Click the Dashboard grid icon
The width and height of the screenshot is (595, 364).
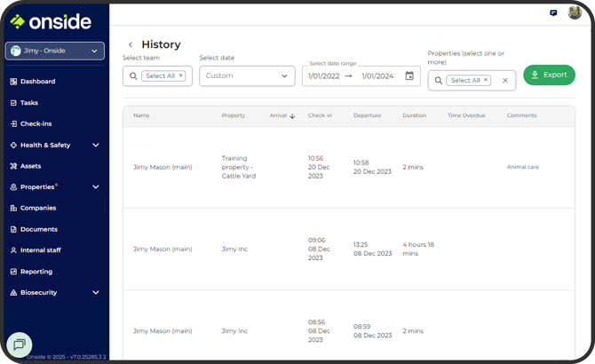click(x=13, y=82)
